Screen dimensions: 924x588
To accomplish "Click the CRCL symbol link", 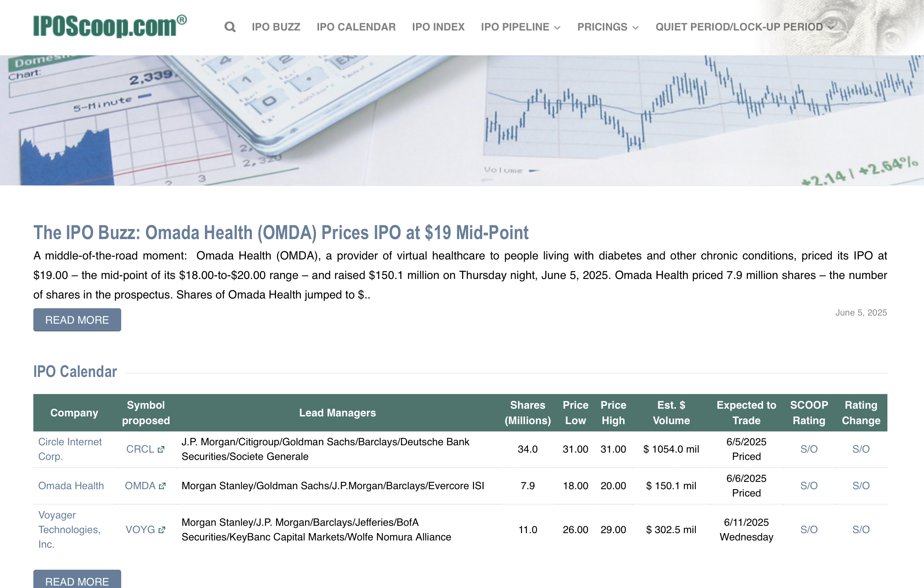I will pyautogui.click(x=140, y=449).
